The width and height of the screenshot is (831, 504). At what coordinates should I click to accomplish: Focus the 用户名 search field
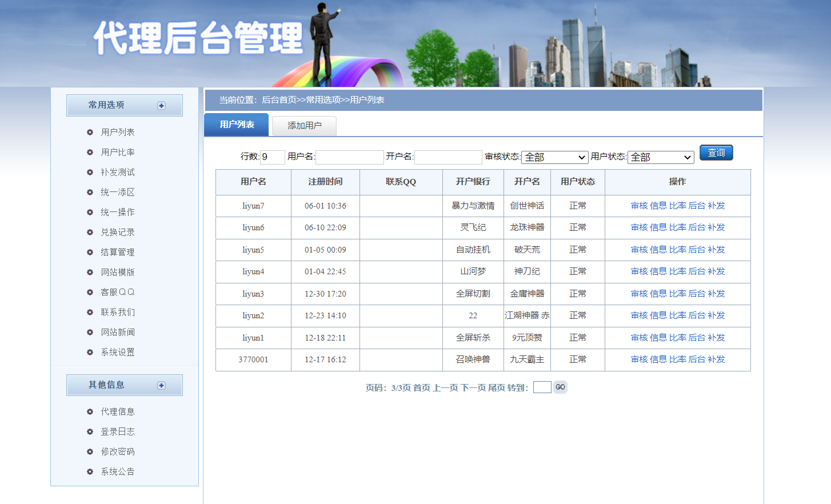(350, 157)
